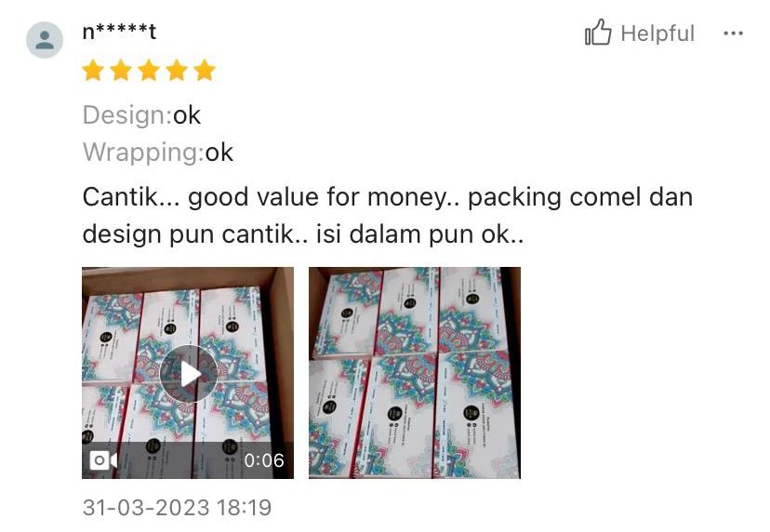Open the three-dots more options menu
770x532 pixels.
tap(733, 33)
